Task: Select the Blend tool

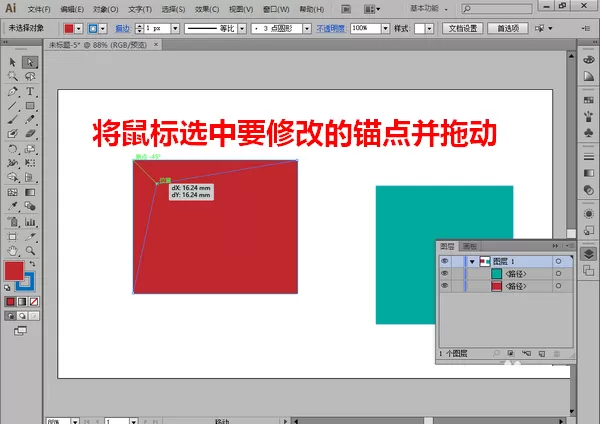Action: [x=30, y=206]
